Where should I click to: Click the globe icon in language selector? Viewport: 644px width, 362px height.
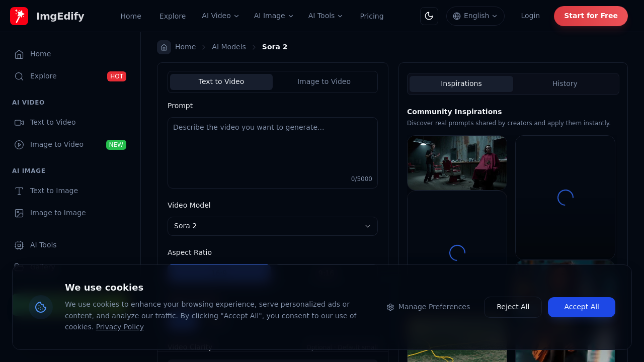[457, 16]
